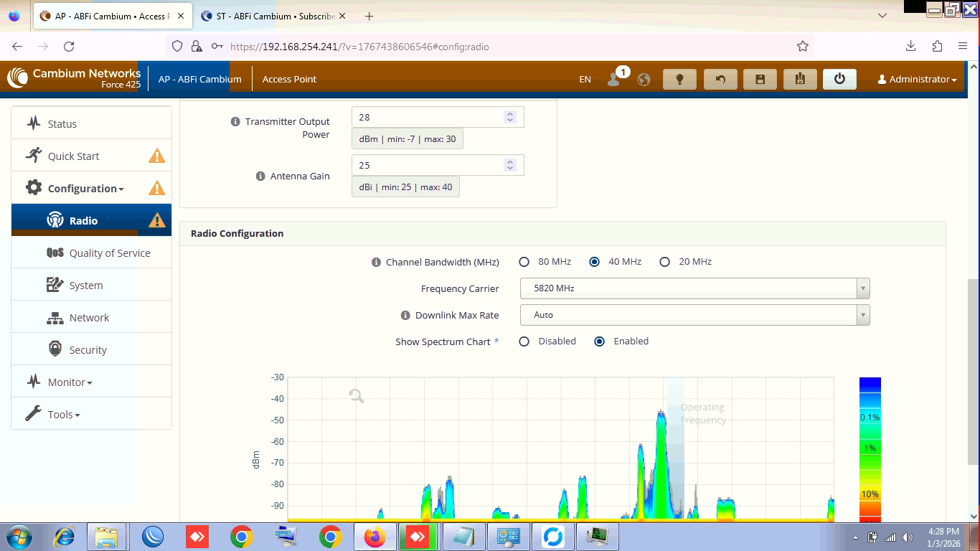This screenshot has width=980, height=551.
Task: Select the 20 MHz channel bandwidth
Action: coord(665,262)
